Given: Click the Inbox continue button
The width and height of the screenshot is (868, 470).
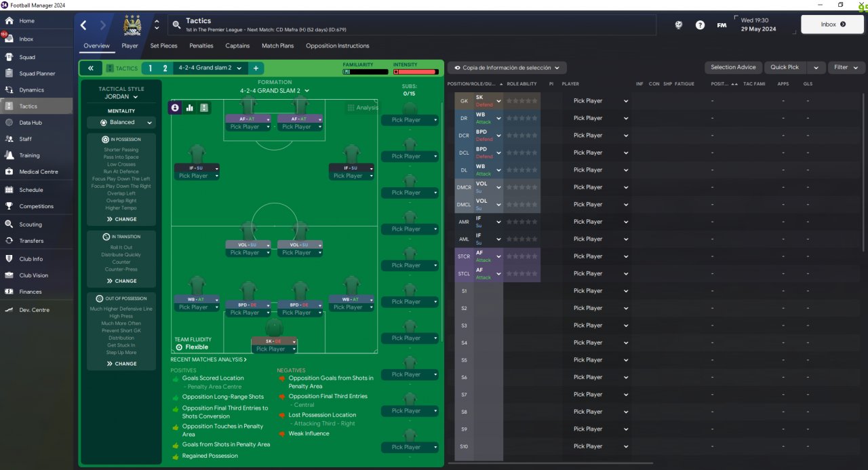Looking at the screenshot, I should tap(832, 24).
